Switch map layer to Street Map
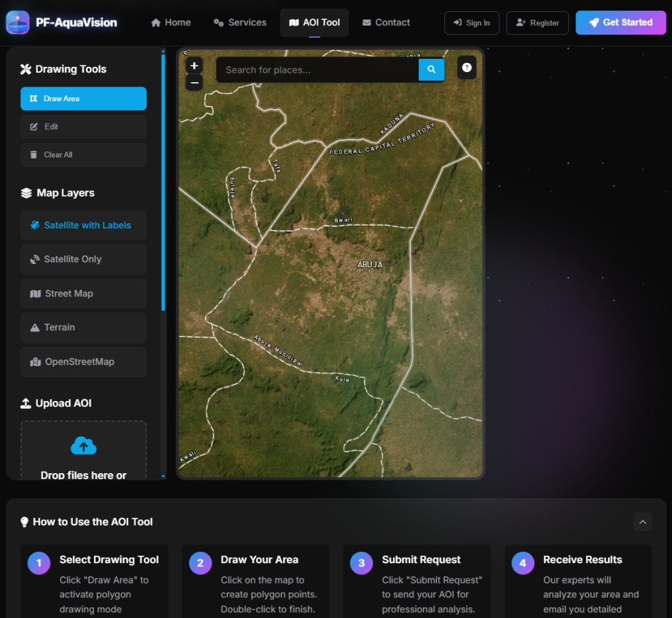This screenshot has height=618, width=672. (x=83, y=293)
